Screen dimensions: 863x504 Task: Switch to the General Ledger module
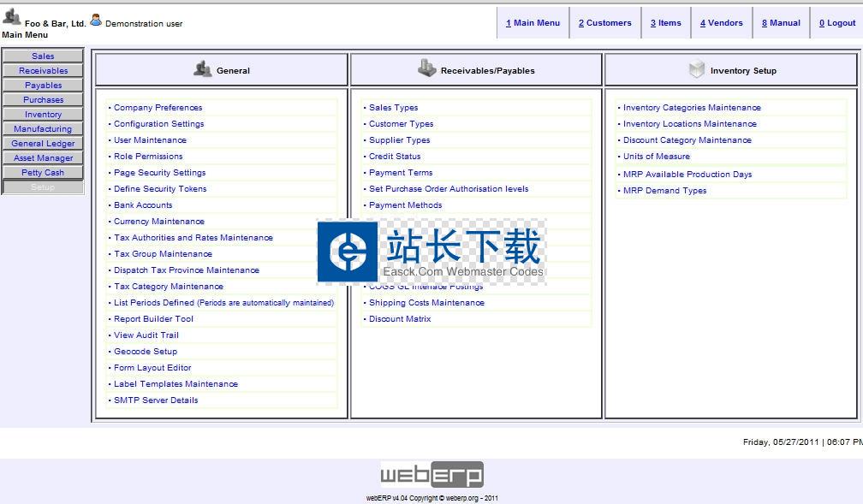43,144
